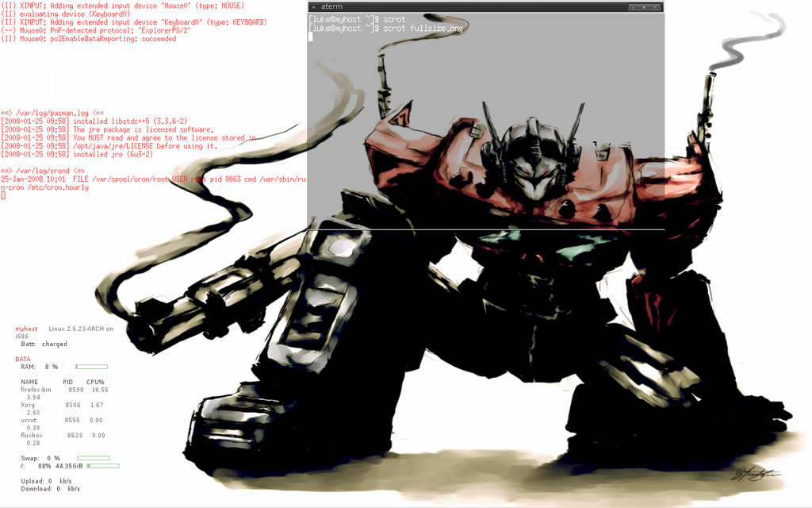
Task: Select the firefox-bin process entry
Action: 36,390
